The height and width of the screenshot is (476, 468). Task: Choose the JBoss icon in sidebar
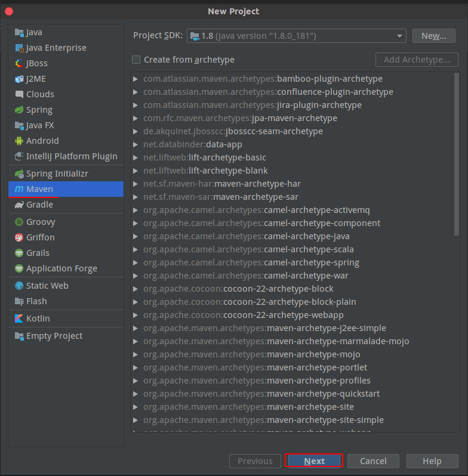click(x=19, y=63)
